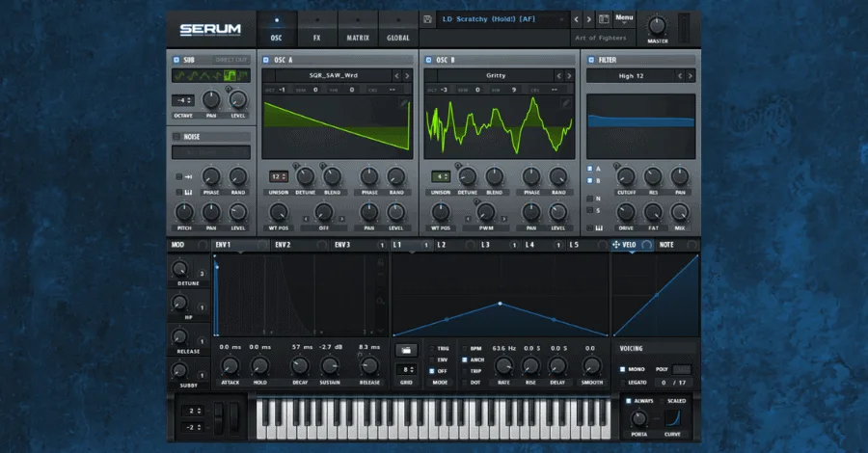Next filter type arrow beside High 12
The height and width of the screenshot is (453, 868).
(x=690, y=76)
